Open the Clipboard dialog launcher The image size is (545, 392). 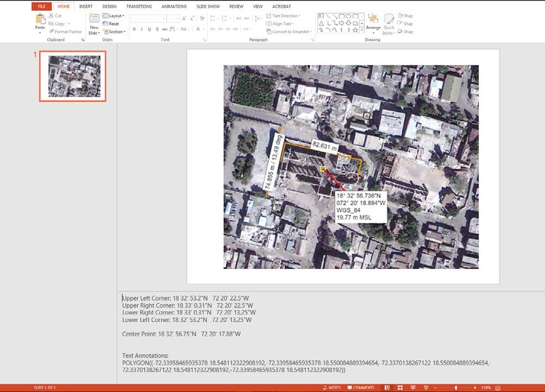pos(83,40)
